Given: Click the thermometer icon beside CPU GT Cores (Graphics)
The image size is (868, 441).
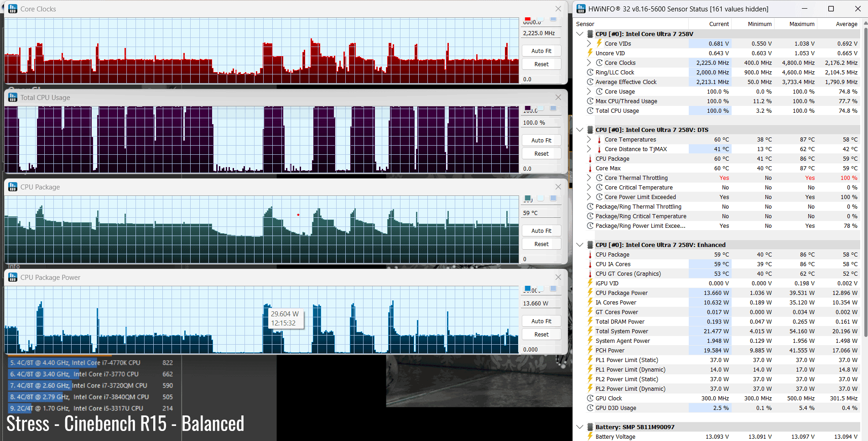Looking at the screenshot, I should pos(590,273).
